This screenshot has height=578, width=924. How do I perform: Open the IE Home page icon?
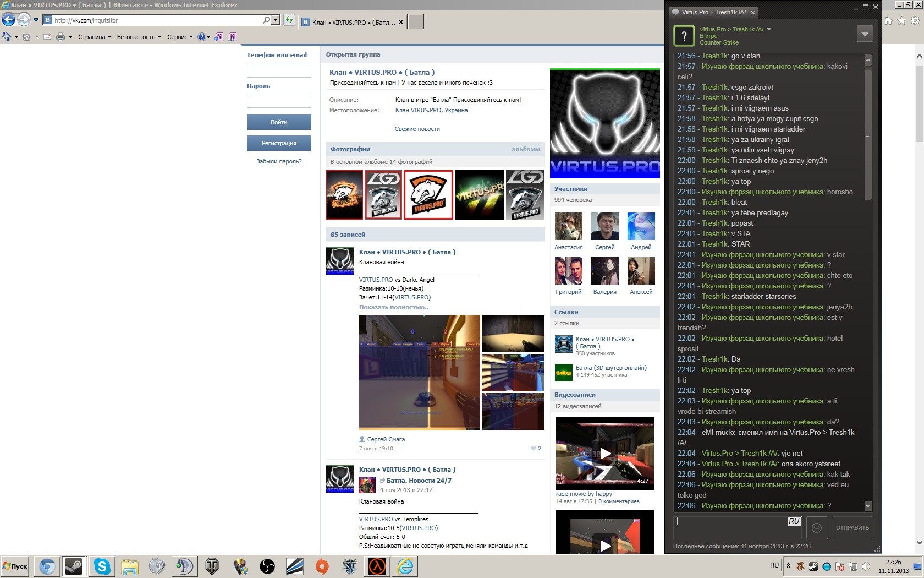pos(7,37)
